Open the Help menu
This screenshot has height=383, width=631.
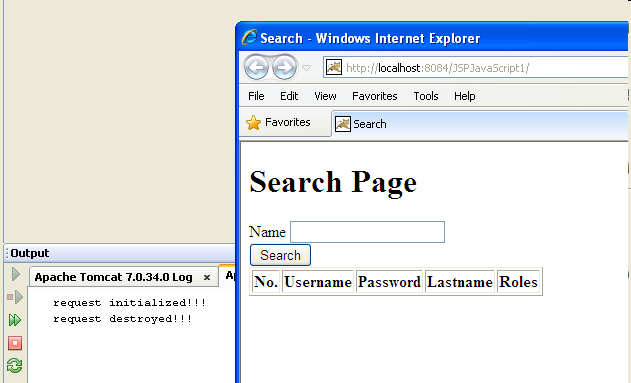(x=465, y=96)
